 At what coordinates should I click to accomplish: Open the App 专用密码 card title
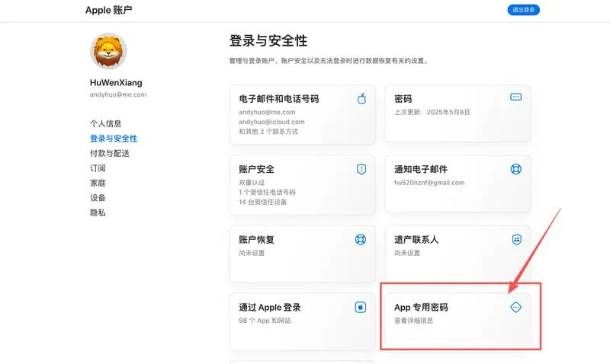(421, 308)
